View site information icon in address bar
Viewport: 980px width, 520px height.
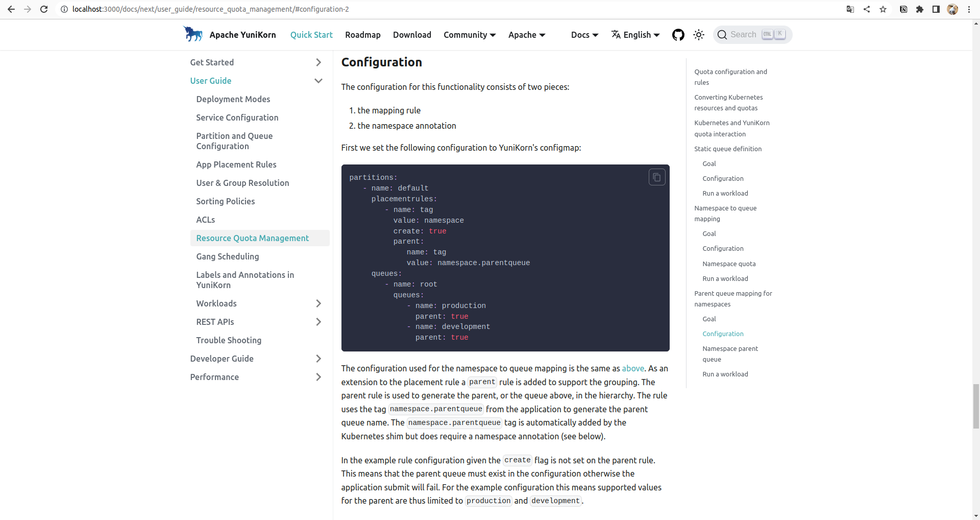[64, 9]
